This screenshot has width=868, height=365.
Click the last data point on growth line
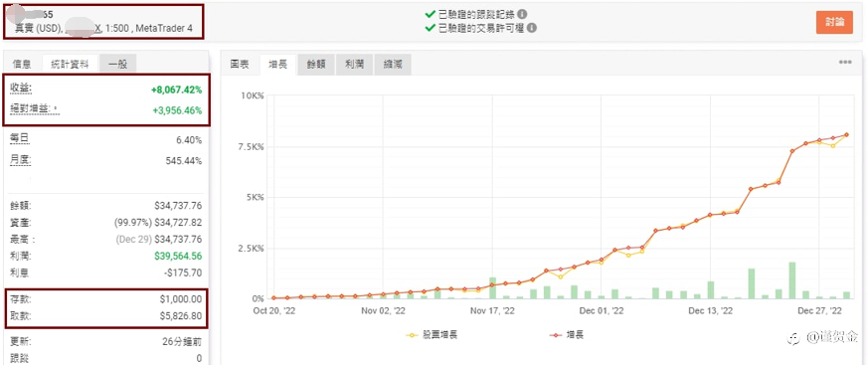click(846, 134)
